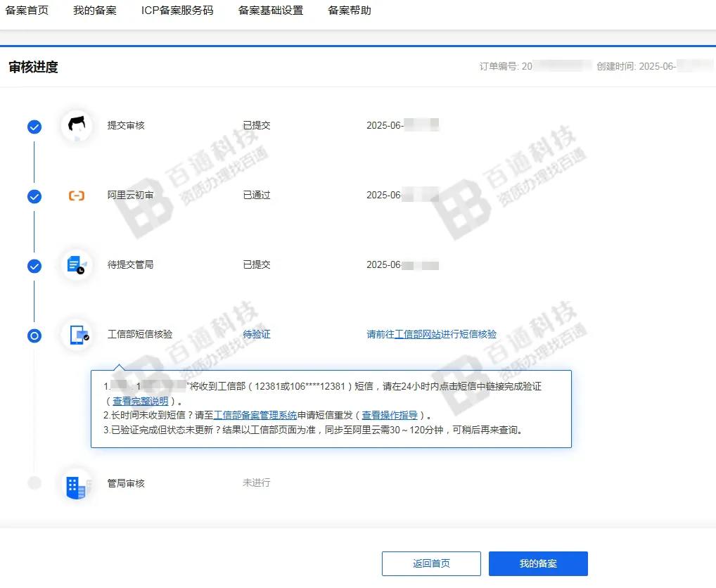Click the 阿里云初审 orange logo icon

[77, 196]
